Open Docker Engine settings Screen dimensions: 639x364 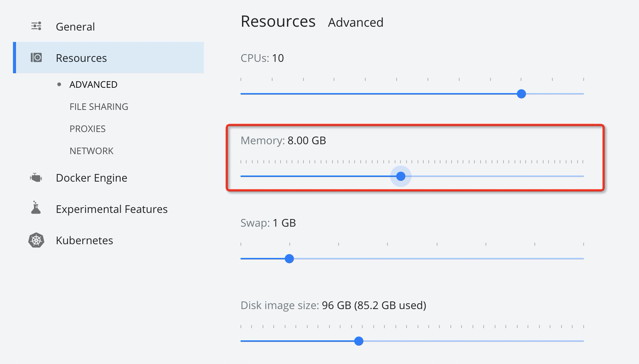coord(92,178)
